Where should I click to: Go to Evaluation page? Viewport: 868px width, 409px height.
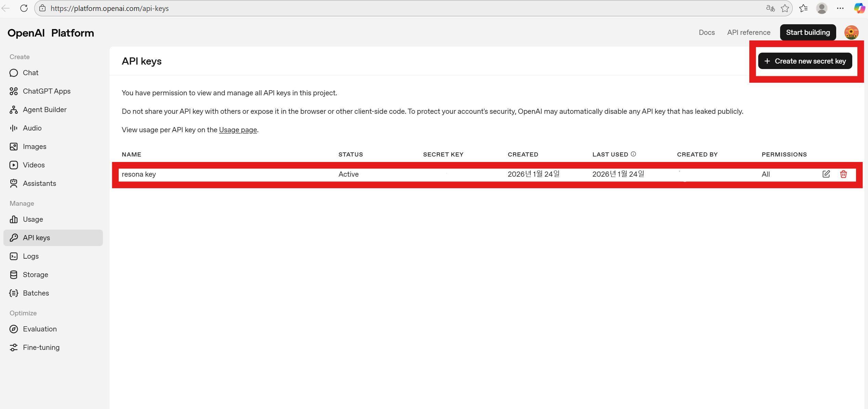(53, 329)
